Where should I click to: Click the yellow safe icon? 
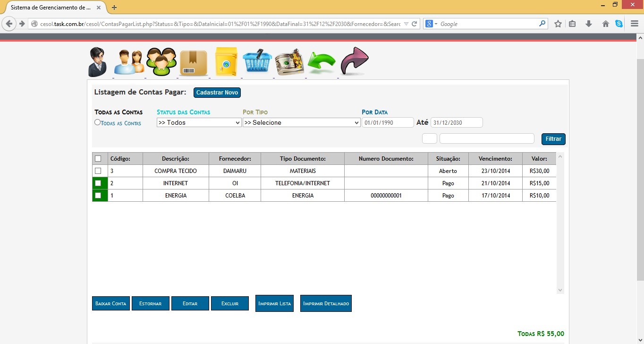point(226,62)
